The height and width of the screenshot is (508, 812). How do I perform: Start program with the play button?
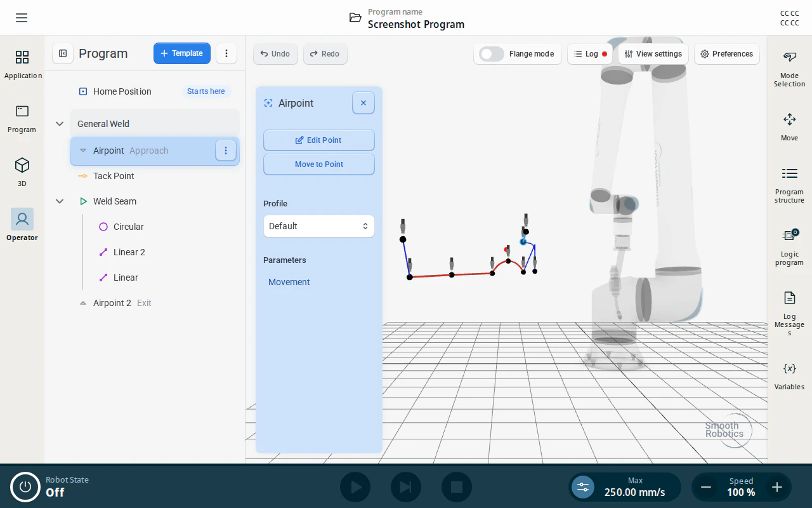point(355,487)
